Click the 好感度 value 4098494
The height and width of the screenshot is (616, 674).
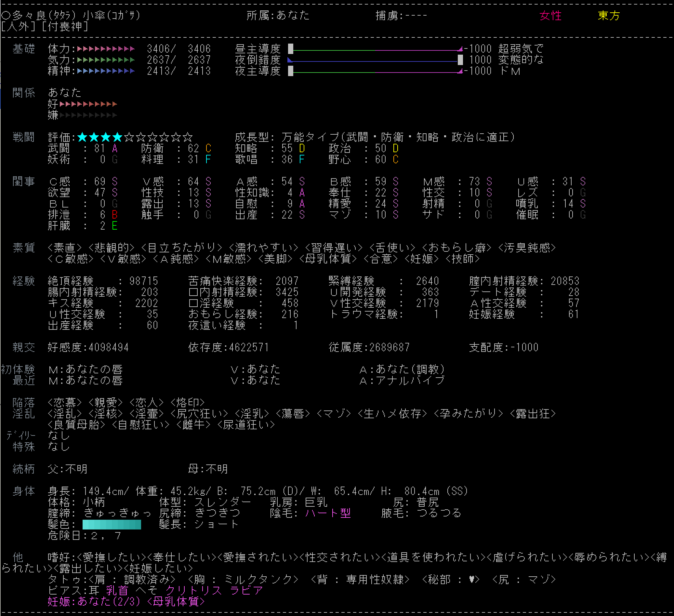point(108,347)
